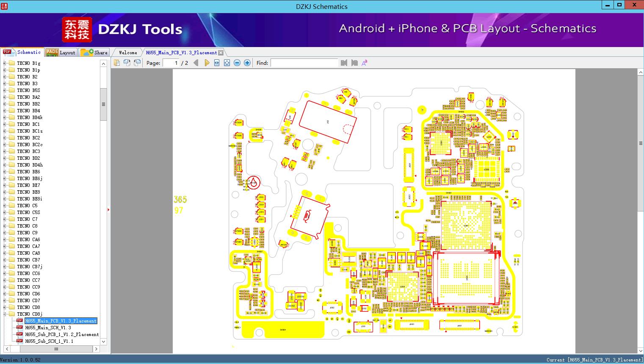
Task: Click the TECNO B3 folder icon
Action: tap(12, 83)
